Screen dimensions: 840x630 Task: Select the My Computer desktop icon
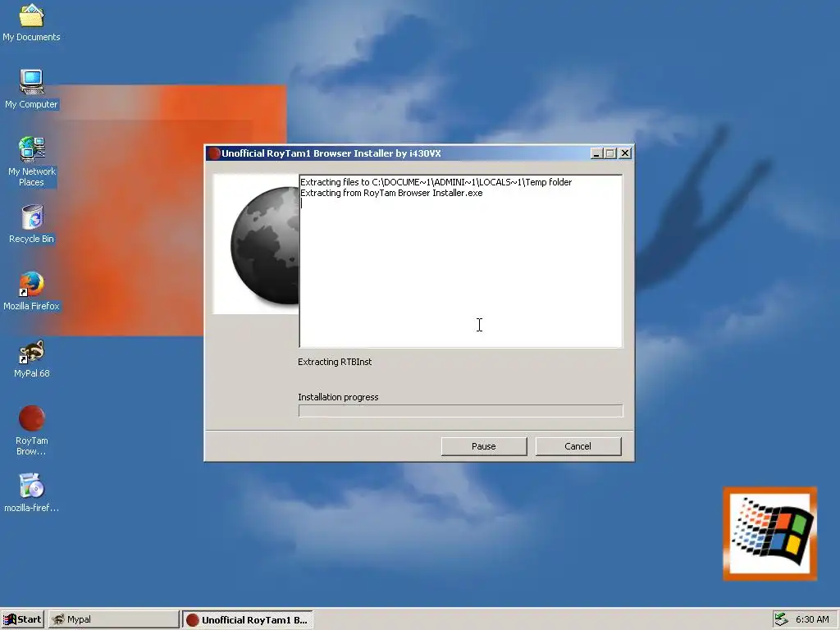click(31, 89)
